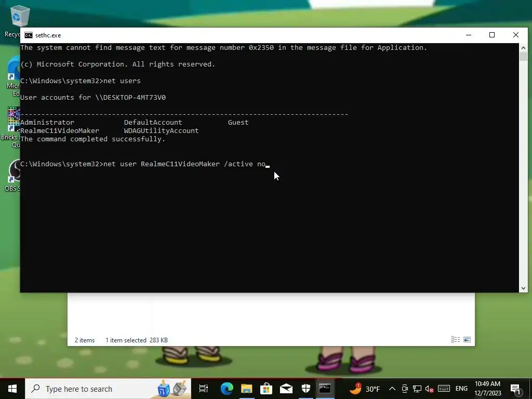
Task: Minimize the sethc.exe console window
Action: pyautogui.click(x=469, y=35)
